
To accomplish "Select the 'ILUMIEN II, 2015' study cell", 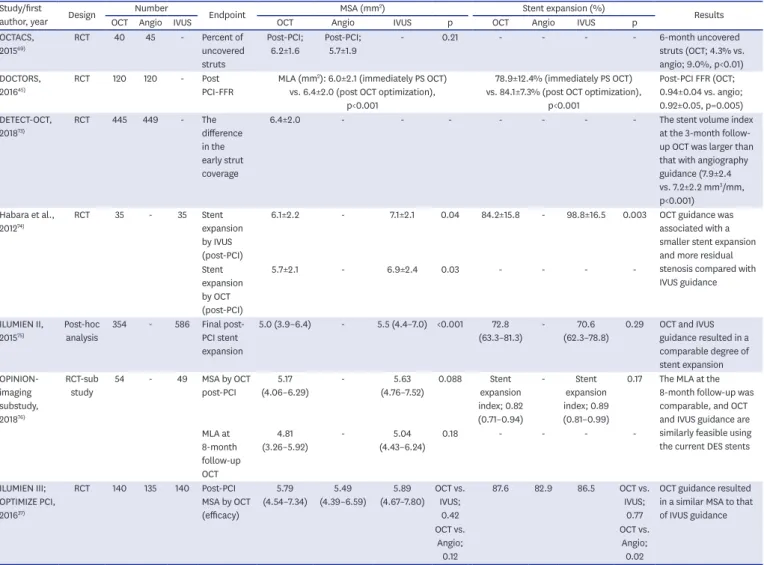I will tap(22, 331).
